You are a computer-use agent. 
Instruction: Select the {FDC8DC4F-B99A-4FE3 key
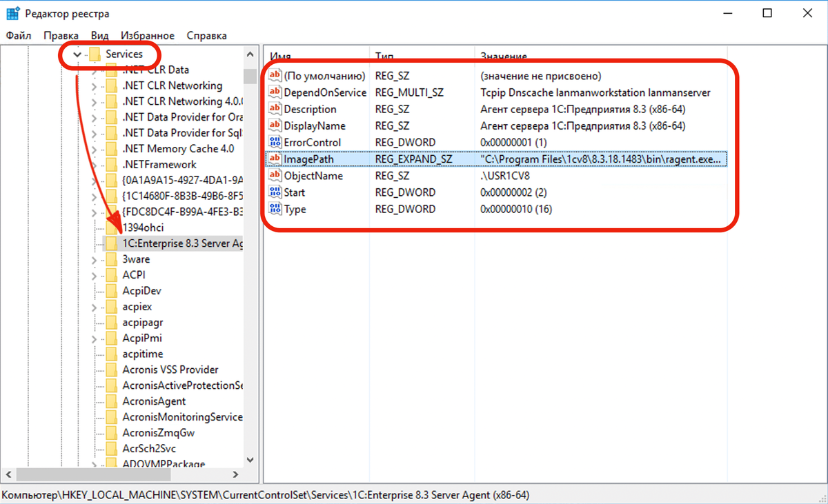click(x=182, y=212)
